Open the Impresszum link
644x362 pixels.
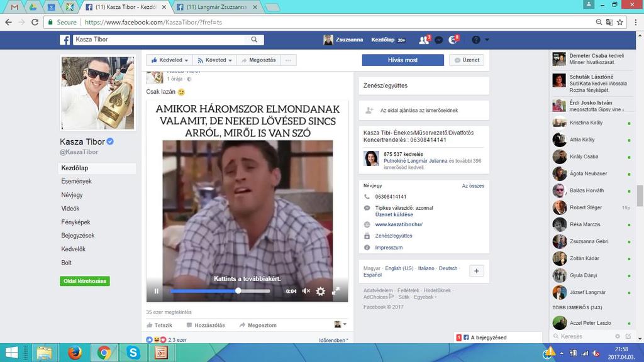tap(389, 248)
